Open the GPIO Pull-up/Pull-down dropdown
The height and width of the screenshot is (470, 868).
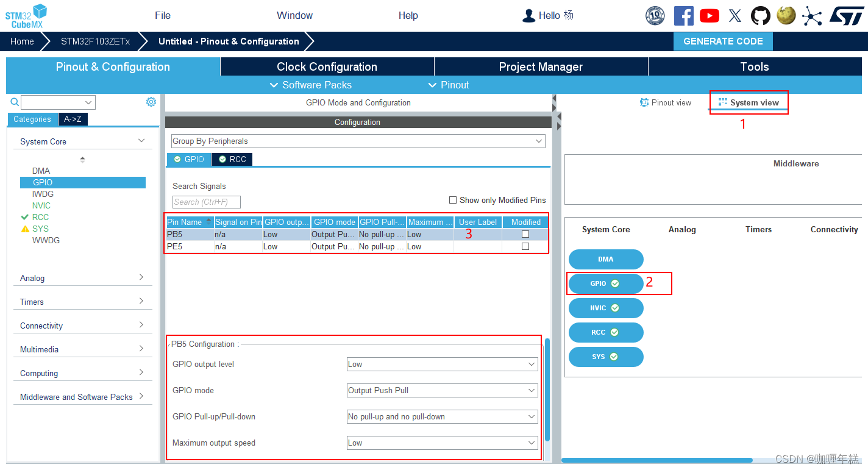(442, 416)
